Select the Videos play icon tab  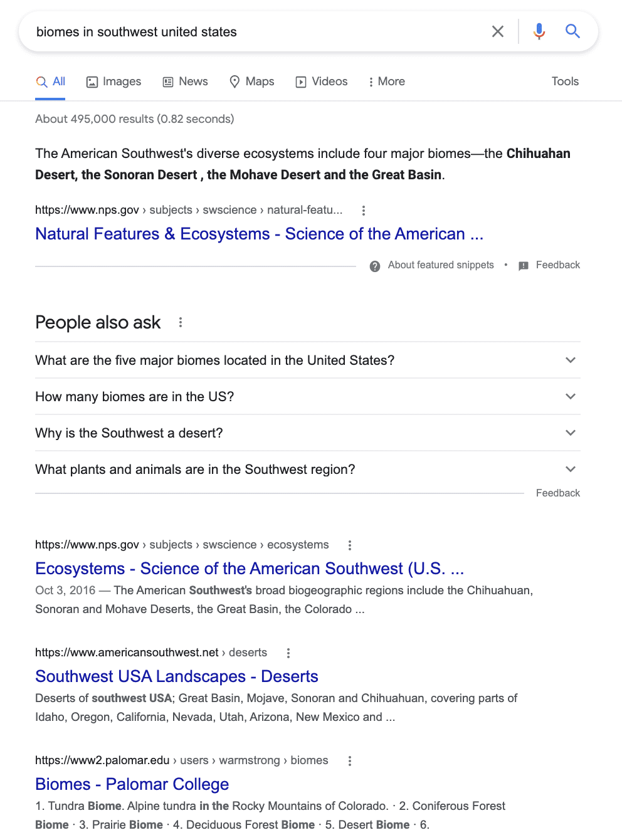click(302, 81)
